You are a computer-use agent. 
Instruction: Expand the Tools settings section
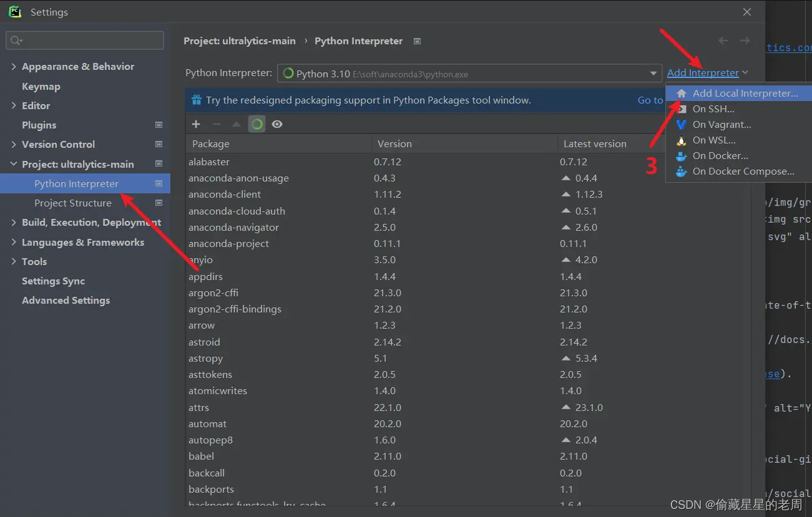[14, 261]
